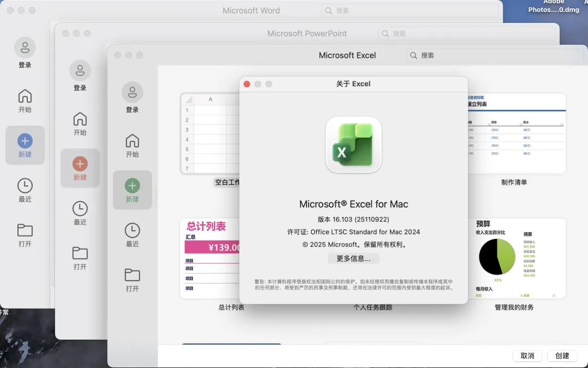This screenshot has width=588, height=368.
Task: Close the 关于 Excel dialog
Action: pyautogui.click(x=247, y=84)
